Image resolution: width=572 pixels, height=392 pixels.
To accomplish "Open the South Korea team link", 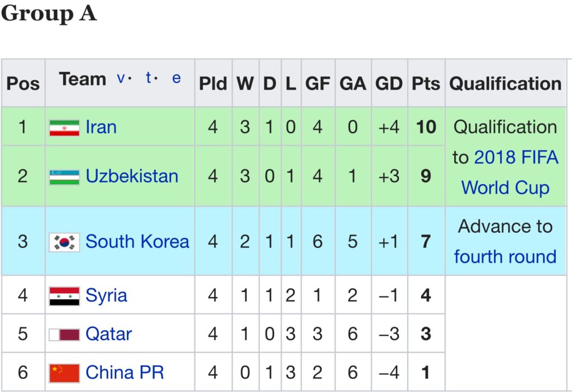I will pos(137,242).
